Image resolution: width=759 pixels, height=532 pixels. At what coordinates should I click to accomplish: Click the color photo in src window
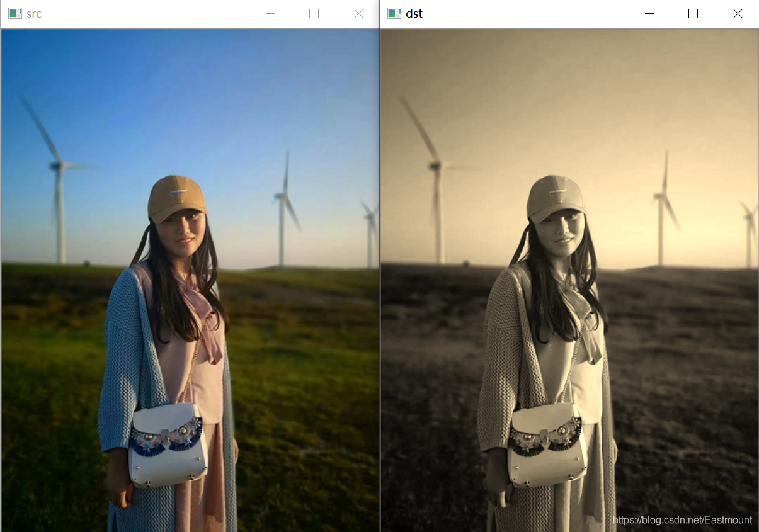(x=190, y=280)
